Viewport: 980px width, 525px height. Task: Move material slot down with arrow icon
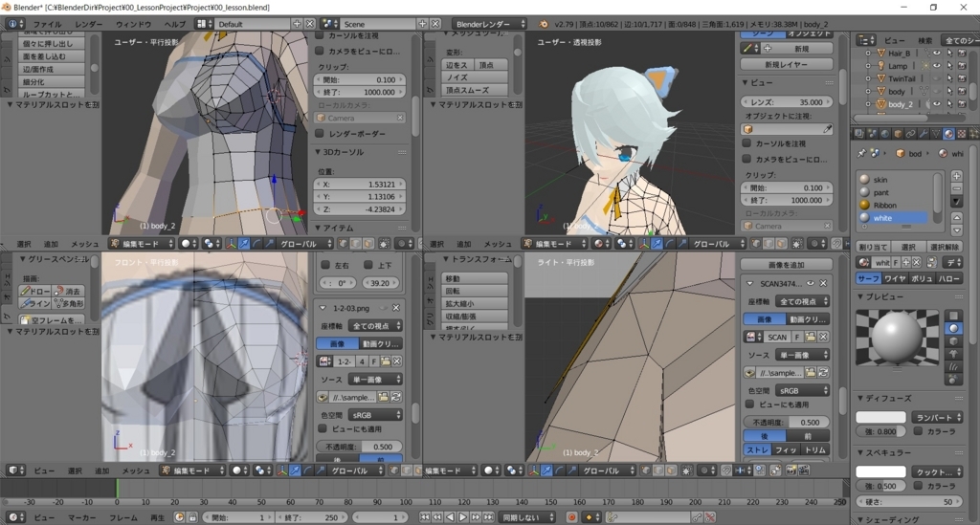tap(956, 230)
